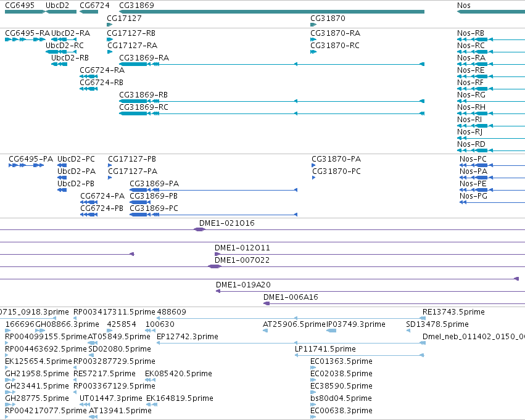Image resolution: width=525 pixels, height=420 pixels.
Task: Select transcript Nos-RJ
Action: click(469, 132)
